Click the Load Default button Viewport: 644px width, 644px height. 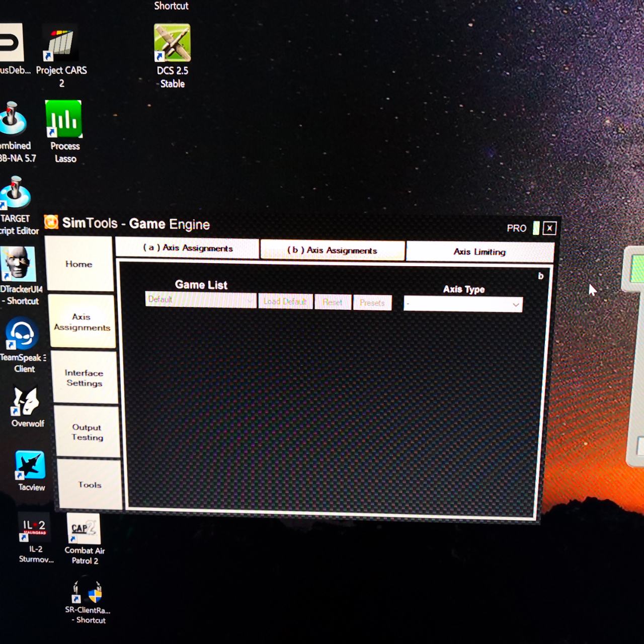pos(285,301)
